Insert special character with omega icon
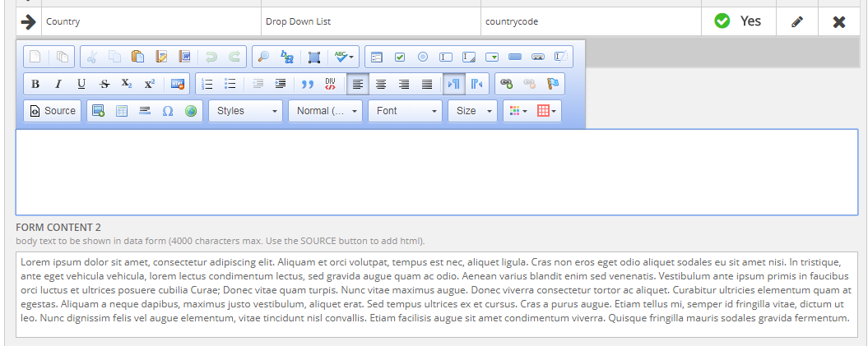This screenshot has width=868, height=346. click(168, 111)
